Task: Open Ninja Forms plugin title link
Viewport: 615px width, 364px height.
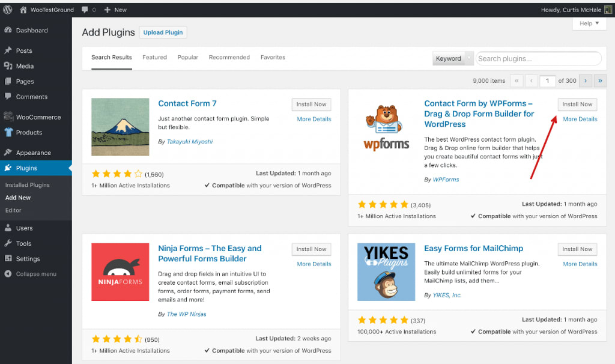Action: (210, 253)
